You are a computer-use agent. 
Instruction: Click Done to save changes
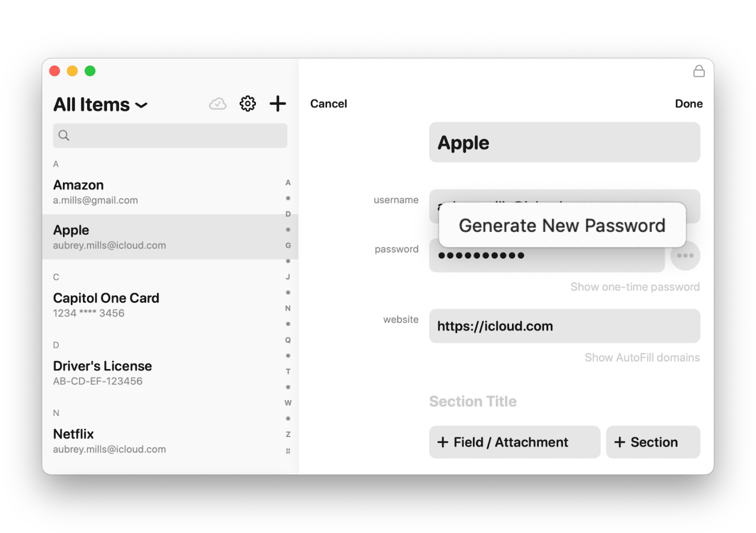coord(688,103)
